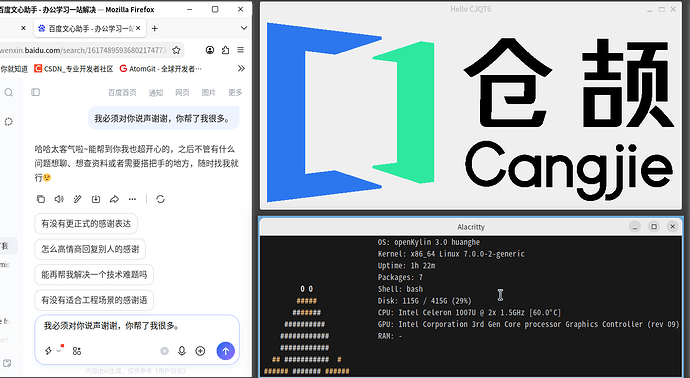This screenshot has height=378, width=690.
Task: Minimize the Alacritty window
Action: point(635,227)
